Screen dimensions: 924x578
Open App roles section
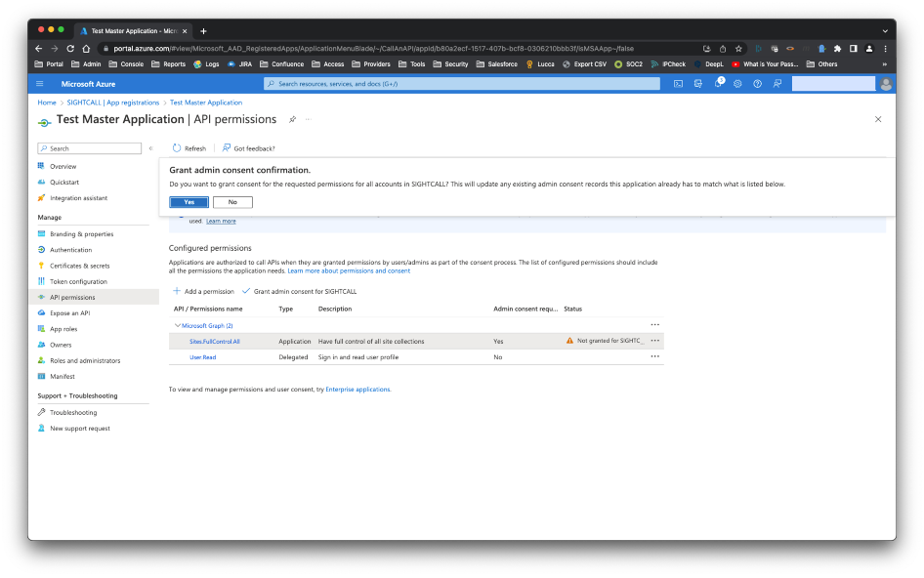63,329
